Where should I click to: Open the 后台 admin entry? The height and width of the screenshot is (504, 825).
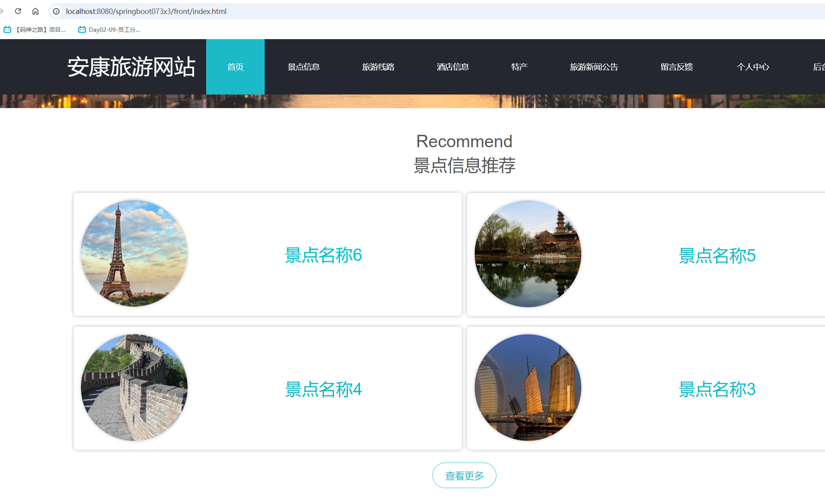point(819,67)
